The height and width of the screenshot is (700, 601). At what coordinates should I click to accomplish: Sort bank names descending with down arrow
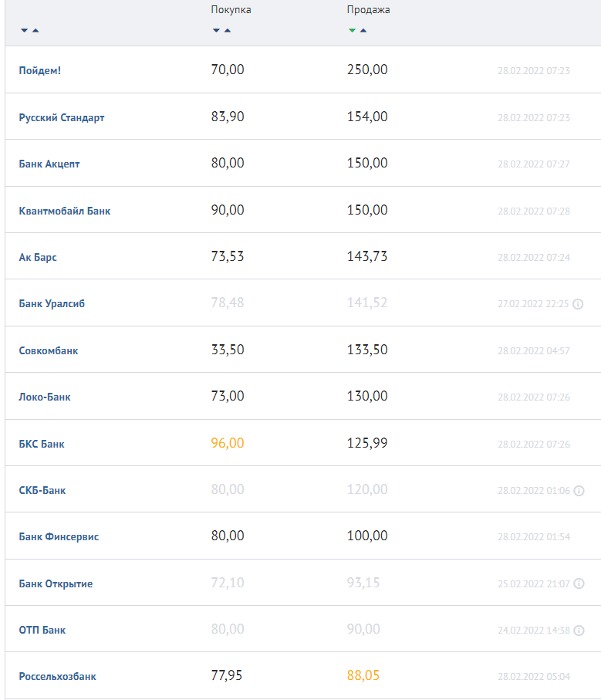(x=25, y=30)
